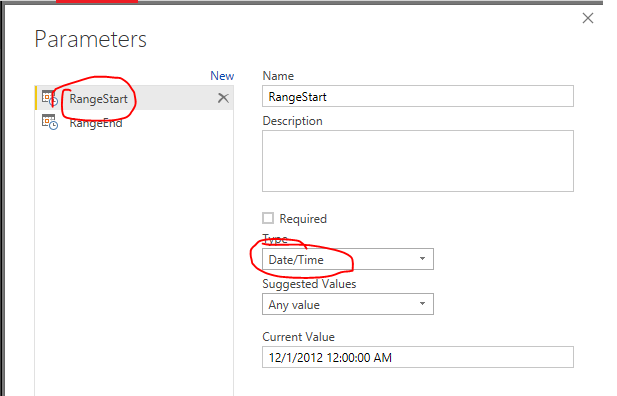Select the RangeStart parameter in list

coord(134,98)
